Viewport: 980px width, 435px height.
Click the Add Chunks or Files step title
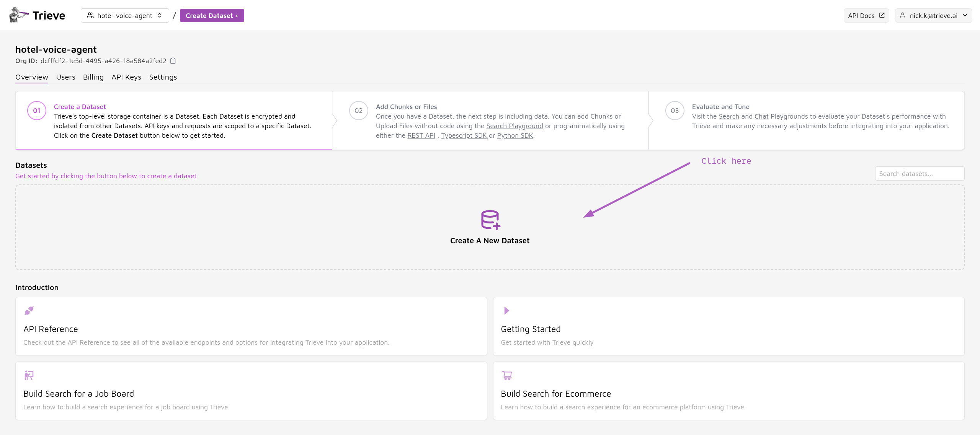tap(406, 107)
